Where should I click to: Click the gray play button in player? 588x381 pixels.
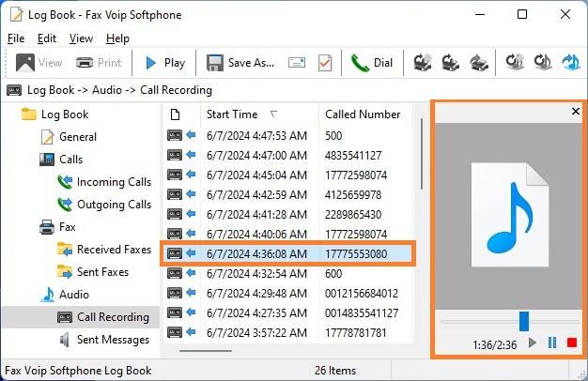532,343
